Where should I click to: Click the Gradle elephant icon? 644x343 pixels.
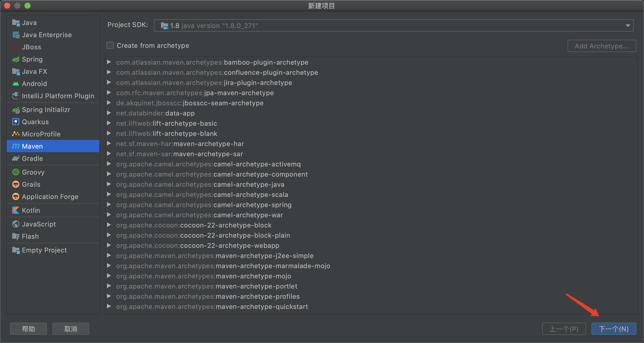click(16, 159)
